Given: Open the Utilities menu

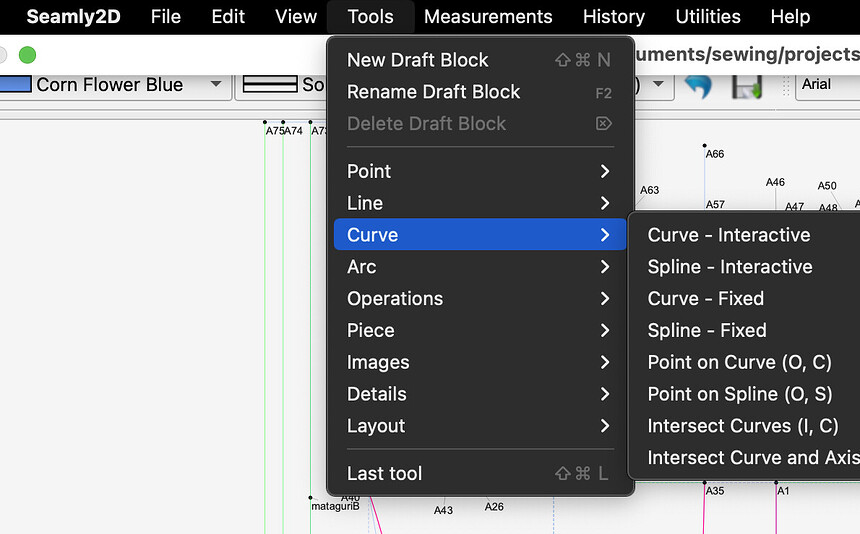Looking at the screenshot, I should click(x=708, y=16).
